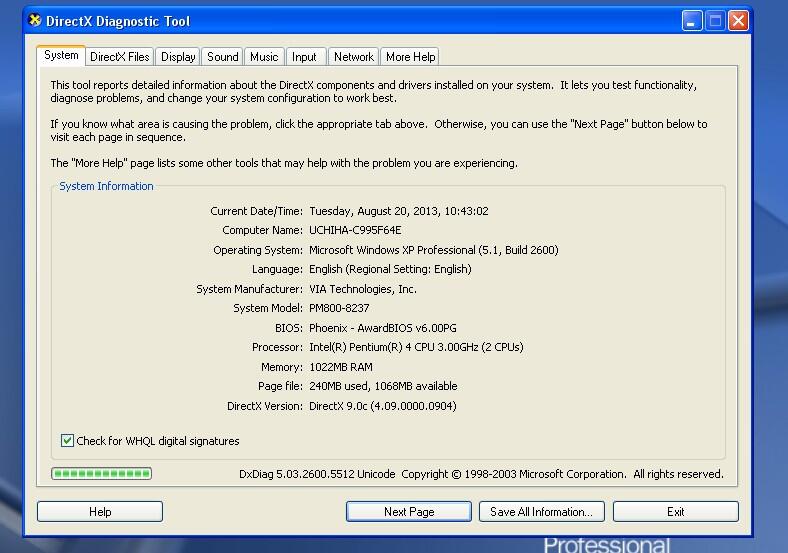The height and width of the screenshot is (553, 788).
Task: Open the More Help tab
Action: coord(410,57)
